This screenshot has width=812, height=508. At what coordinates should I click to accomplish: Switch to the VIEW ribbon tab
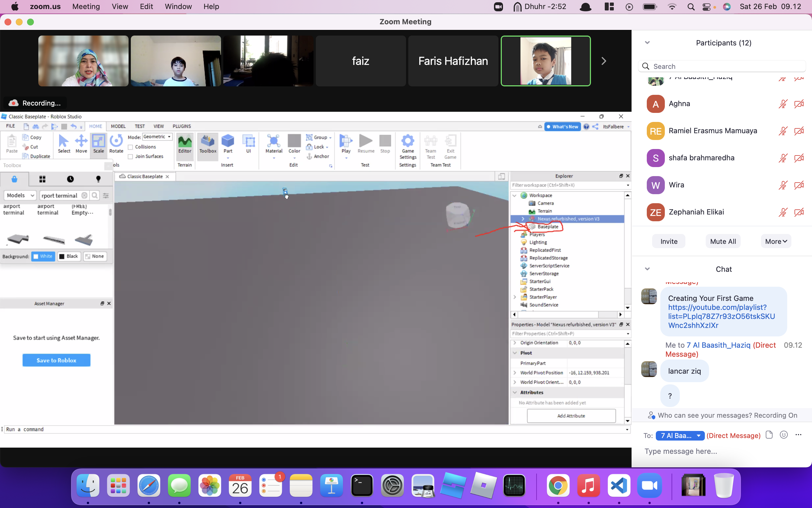158,126
